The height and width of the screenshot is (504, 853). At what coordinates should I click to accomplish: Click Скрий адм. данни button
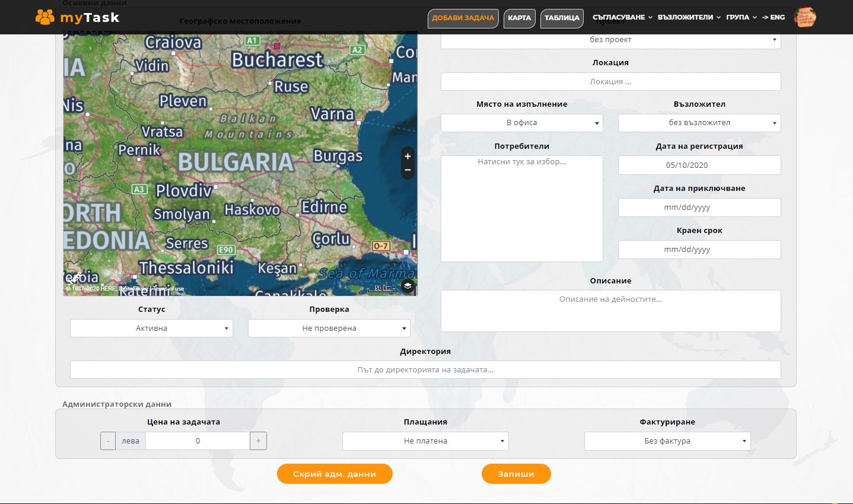click(x=335, y=474)
